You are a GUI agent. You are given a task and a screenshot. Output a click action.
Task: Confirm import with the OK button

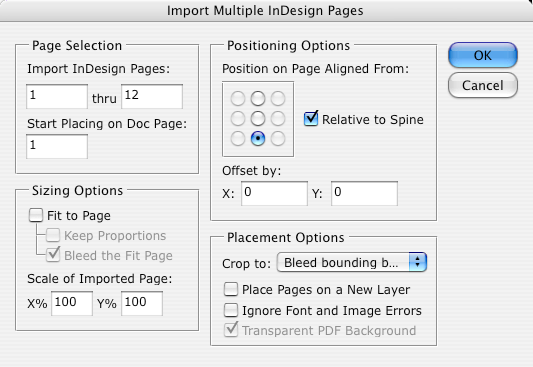483,55
